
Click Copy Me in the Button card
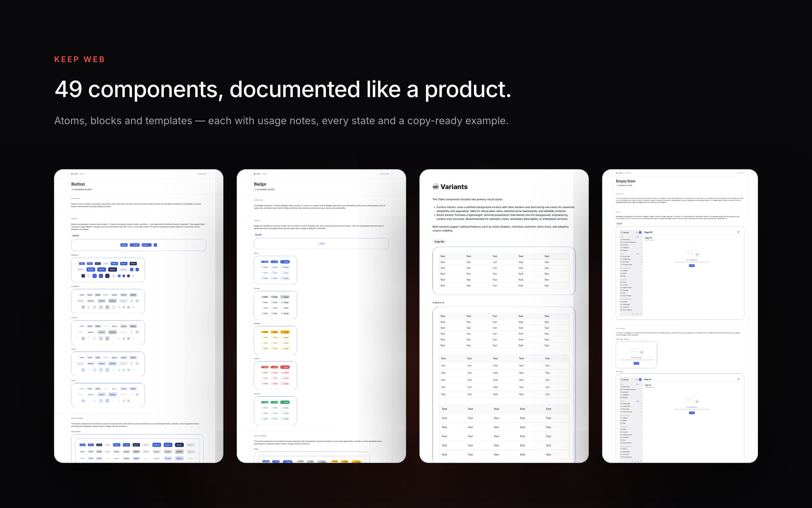75,236
